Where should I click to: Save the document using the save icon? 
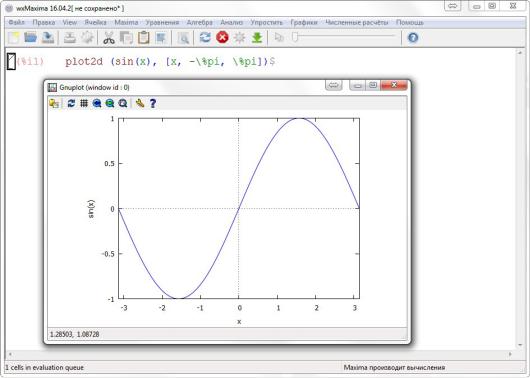click(48, 38)
